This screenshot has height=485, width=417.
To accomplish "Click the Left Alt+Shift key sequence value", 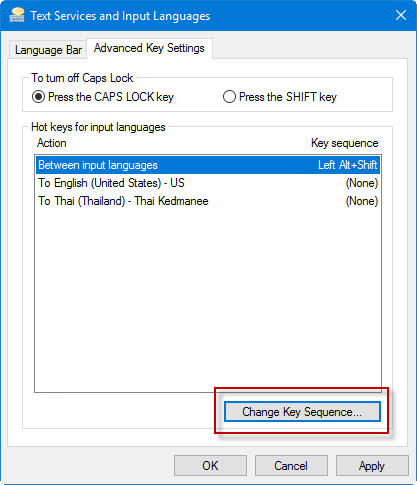I will (348, 165).
